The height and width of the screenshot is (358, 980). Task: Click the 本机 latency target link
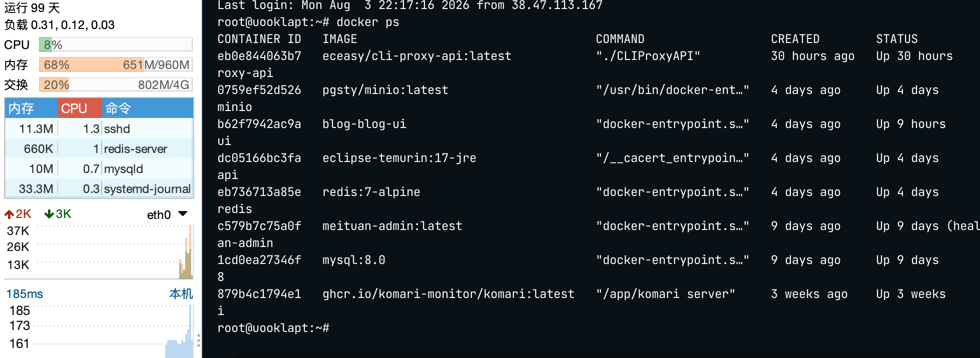(x=181, y=293)
